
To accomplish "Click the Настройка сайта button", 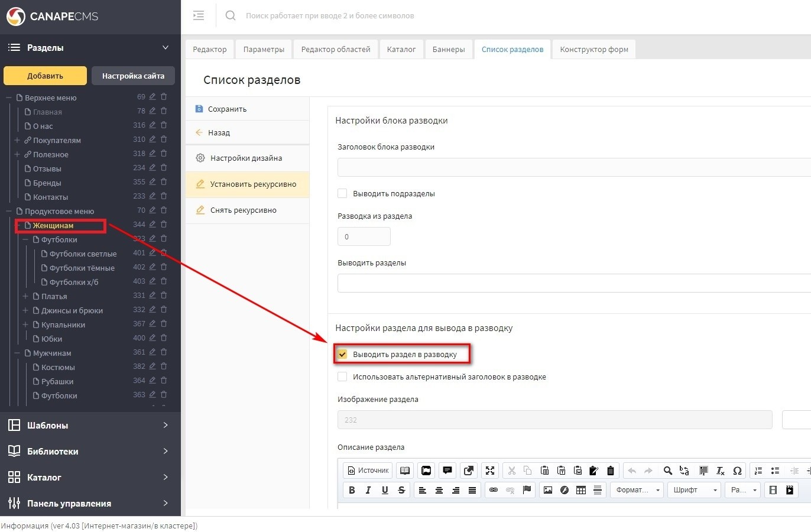I will (133, 76).
